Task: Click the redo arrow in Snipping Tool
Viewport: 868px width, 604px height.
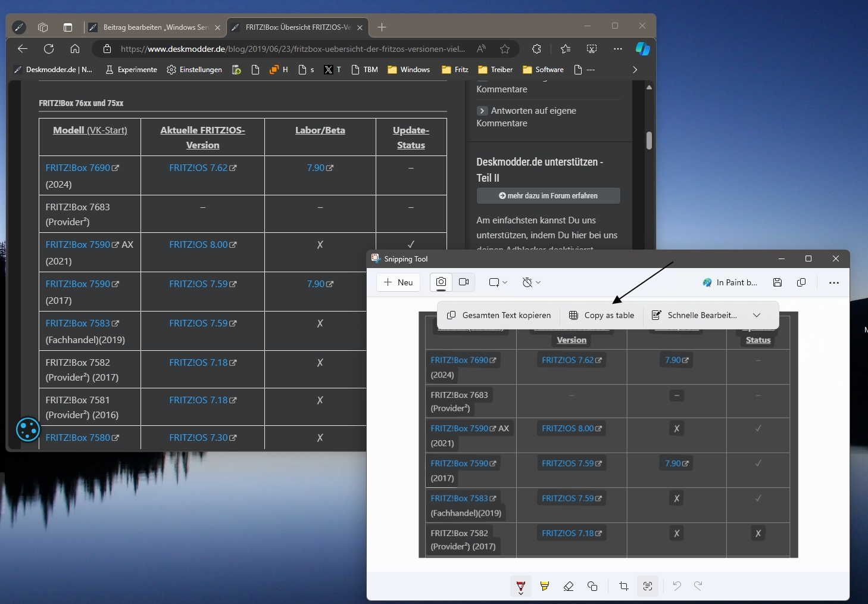Action: [x=698, y=586]
